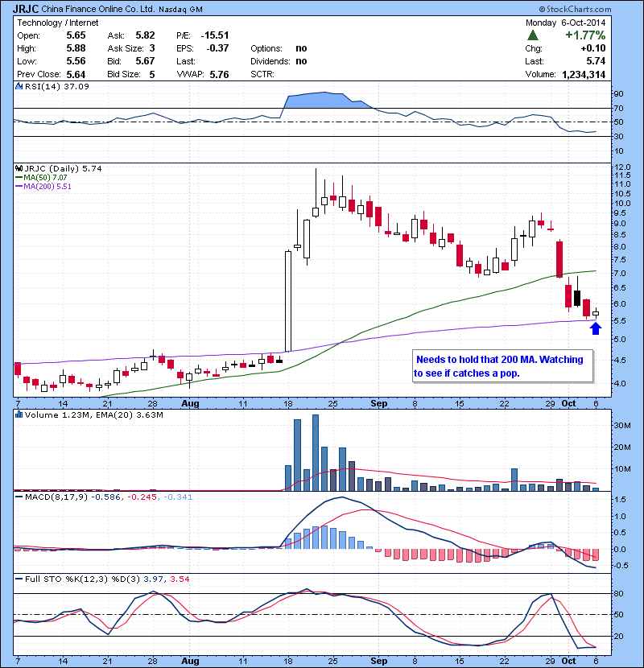The image size is (644, 668).
Task: Click the green up-triangle price change icon
Action: tap(533, 35)
